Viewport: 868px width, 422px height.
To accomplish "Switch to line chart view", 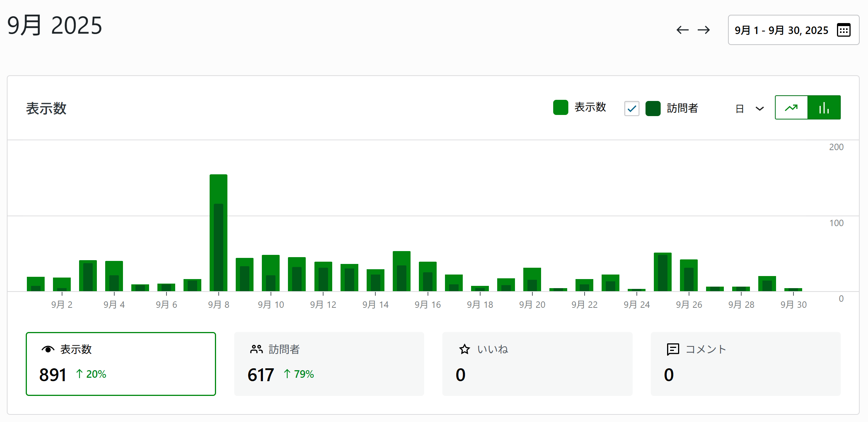I will click(791, 108).
